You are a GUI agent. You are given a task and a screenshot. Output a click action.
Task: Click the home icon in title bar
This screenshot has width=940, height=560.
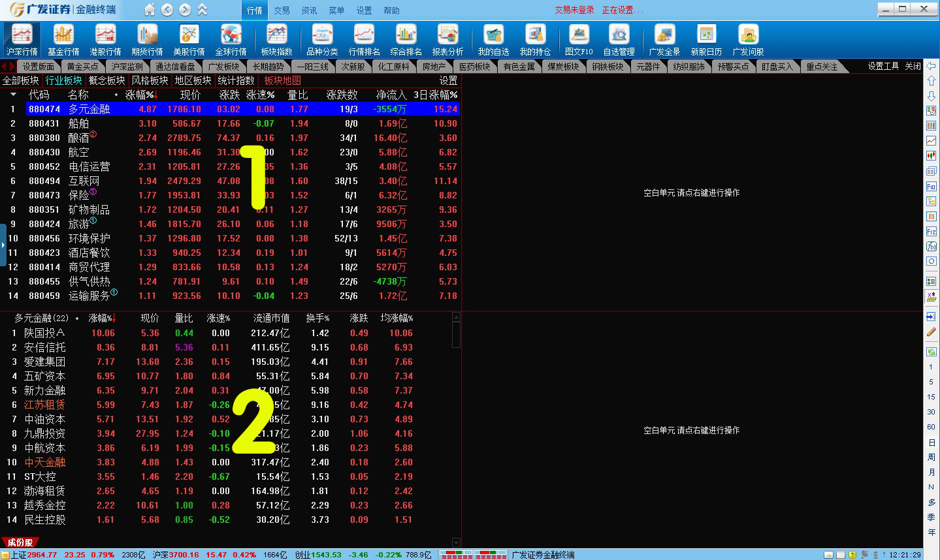[x=150, y=10]
